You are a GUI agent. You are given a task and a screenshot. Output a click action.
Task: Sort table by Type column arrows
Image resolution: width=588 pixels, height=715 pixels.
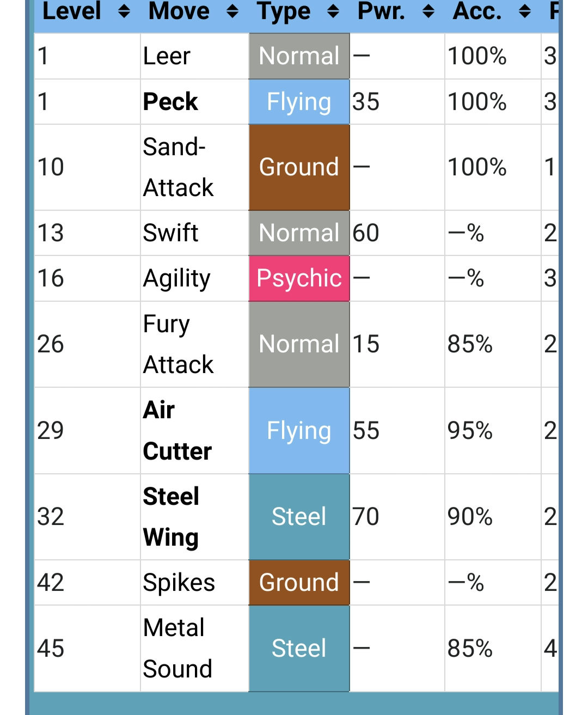tap(333, 11)
